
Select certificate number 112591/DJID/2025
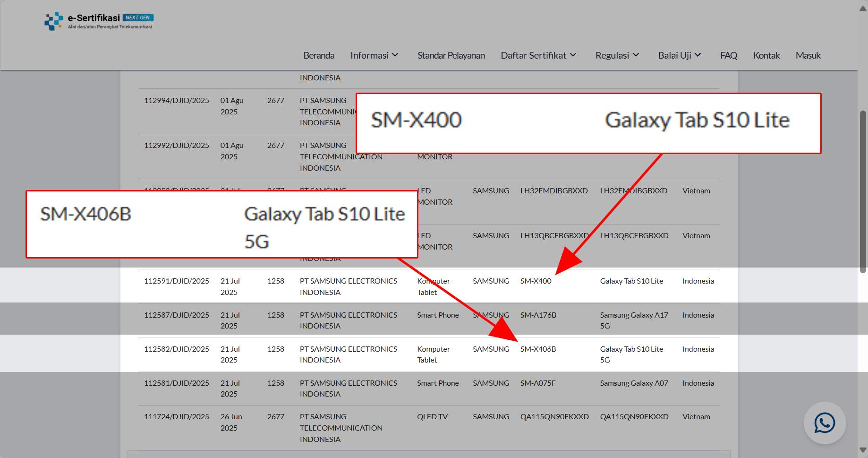pos(177,281)
